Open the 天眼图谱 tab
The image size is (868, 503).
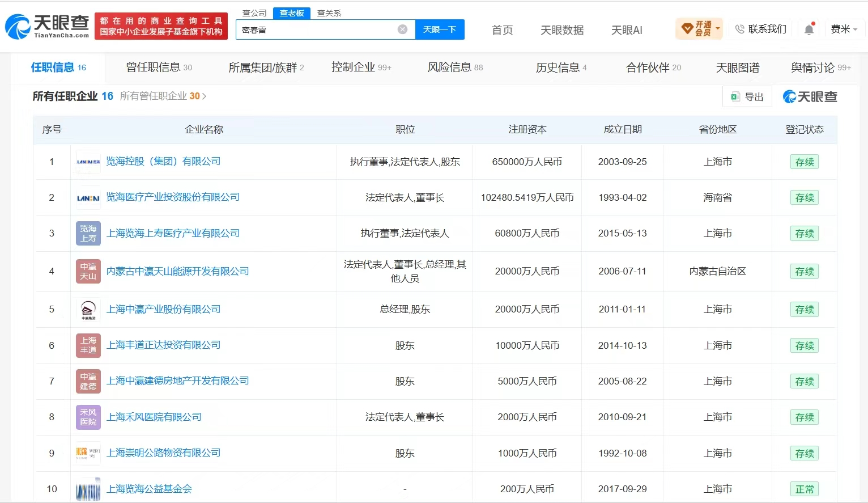[x=738, y=67]
